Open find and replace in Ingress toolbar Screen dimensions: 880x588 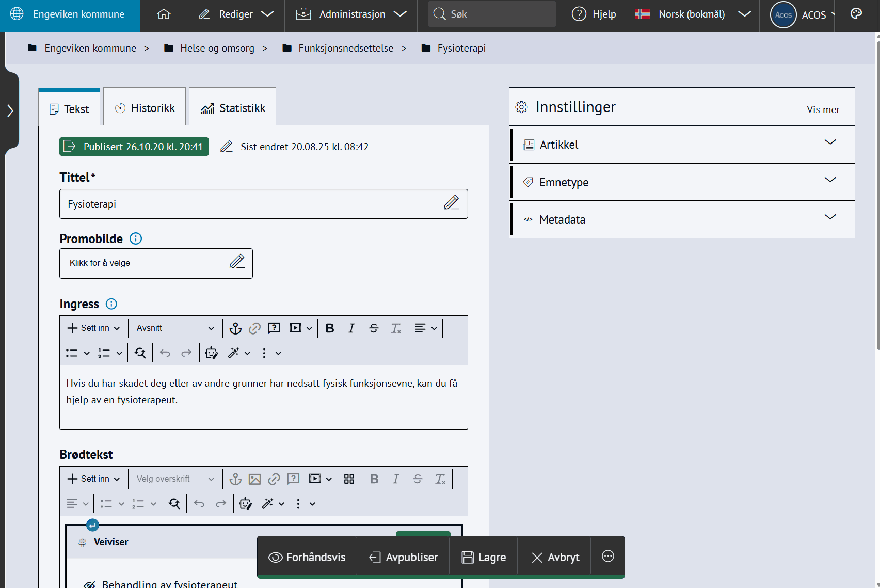click(140, 353)
